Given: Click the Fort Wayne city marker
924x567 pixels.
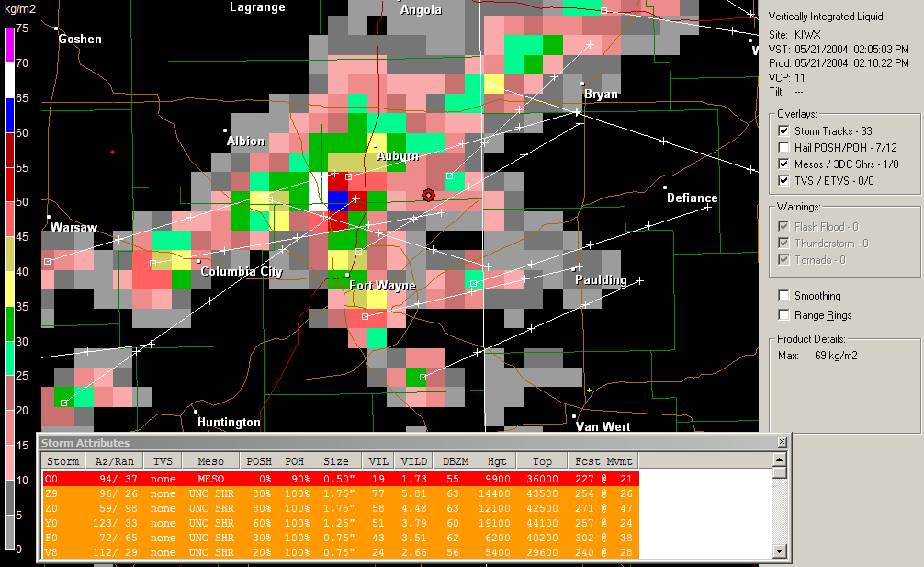Looking at the screenshot, I should [x=348, y=275].
